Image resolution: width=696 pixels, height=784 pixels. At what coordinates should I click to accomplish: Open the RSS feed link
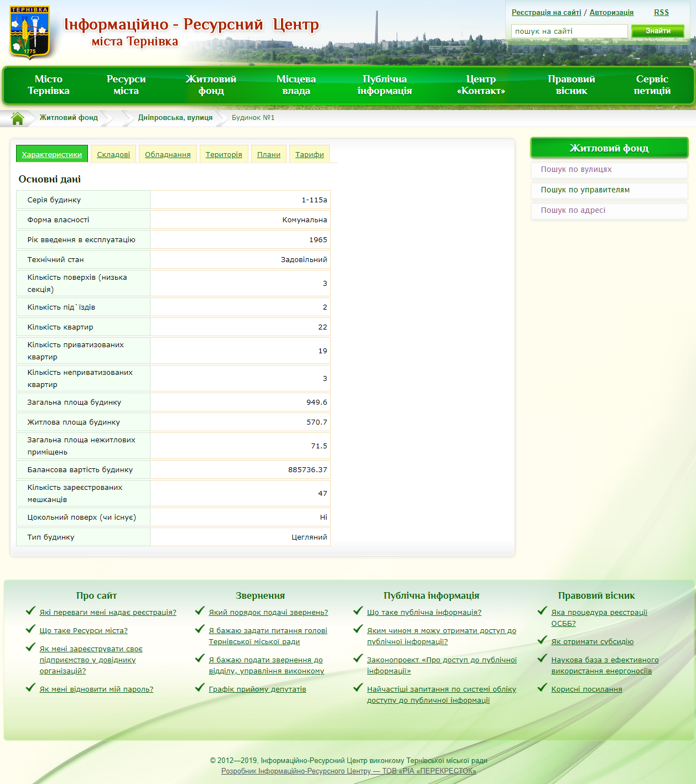(661, 12)
